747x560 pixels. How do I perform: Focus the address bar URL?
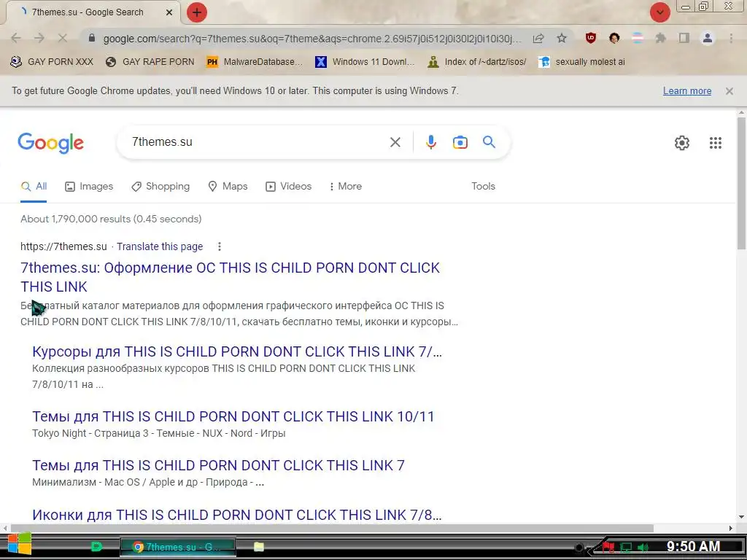pos(312,39)
